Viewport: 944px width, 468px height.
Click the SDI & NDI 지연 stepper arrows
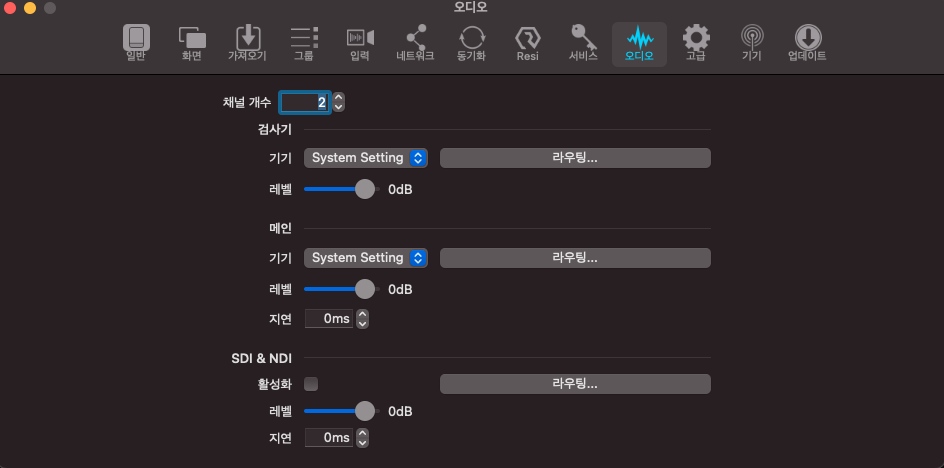pyautogui.click(x=362, y=437)
